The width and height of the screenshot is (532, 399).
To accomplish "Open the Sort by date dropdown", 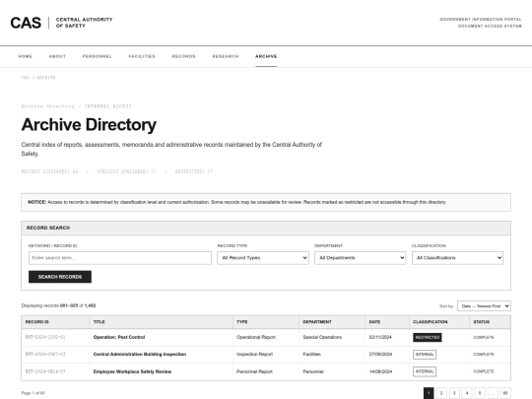I will [484, 306].
